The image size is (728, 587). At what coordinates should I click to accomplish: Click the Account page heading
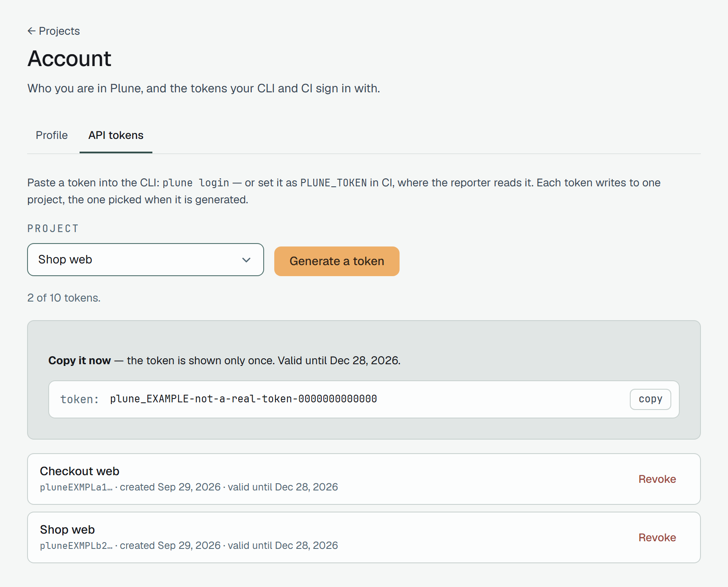[x=69, y=58]
